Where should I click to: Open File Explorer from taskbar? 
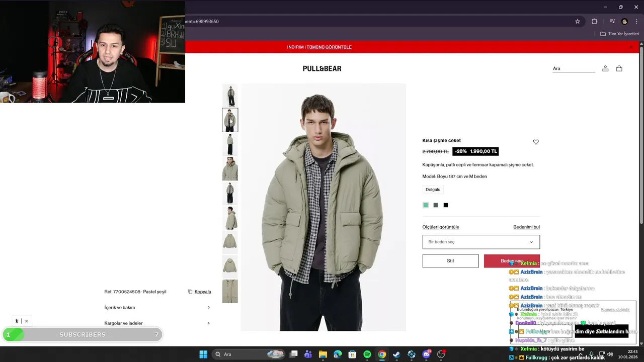click(x=323, y=354)
